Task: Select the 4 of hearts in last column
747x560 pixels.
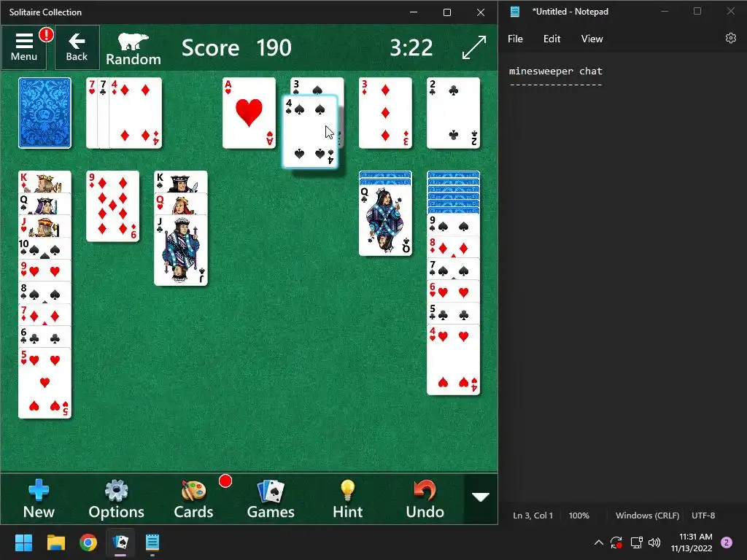Action: pyautogui.click(x=454, y=360)
